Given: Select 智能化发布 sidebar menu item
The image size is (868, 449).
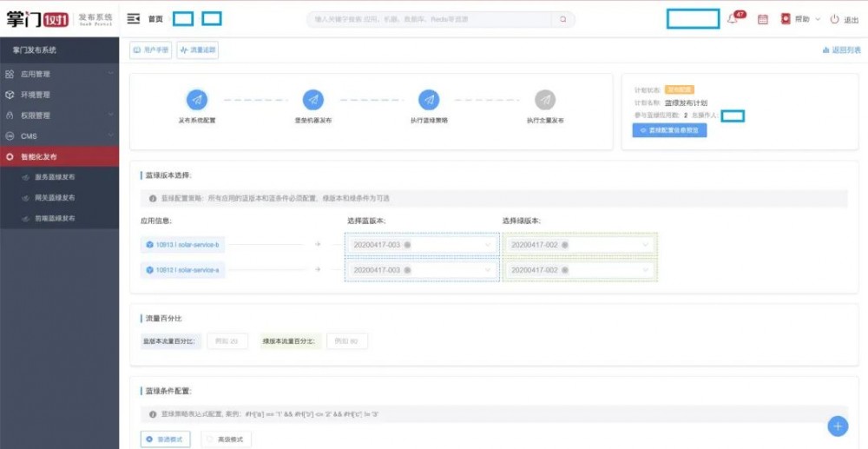Looking at the screenshot, I should pos(59,156).
